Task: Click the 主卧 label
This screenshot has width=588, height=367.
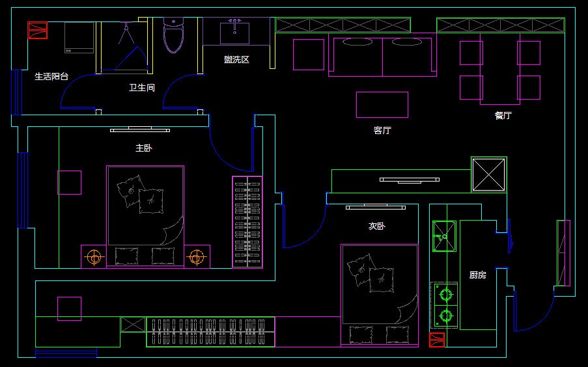Action: [x=144, y=148]
